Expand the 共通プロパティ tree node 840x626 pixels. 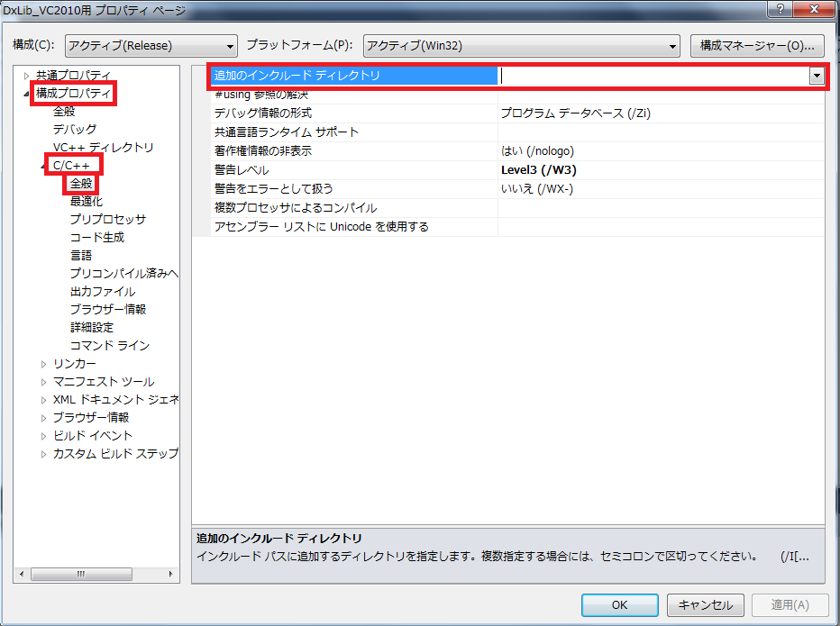pos(27,76)
